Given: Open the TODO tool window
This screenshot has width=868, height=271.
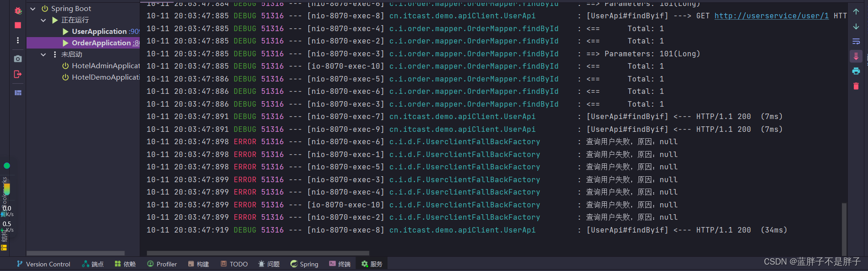Looking at the screenshot, I should pyautogui.click(x=234, y=264).
